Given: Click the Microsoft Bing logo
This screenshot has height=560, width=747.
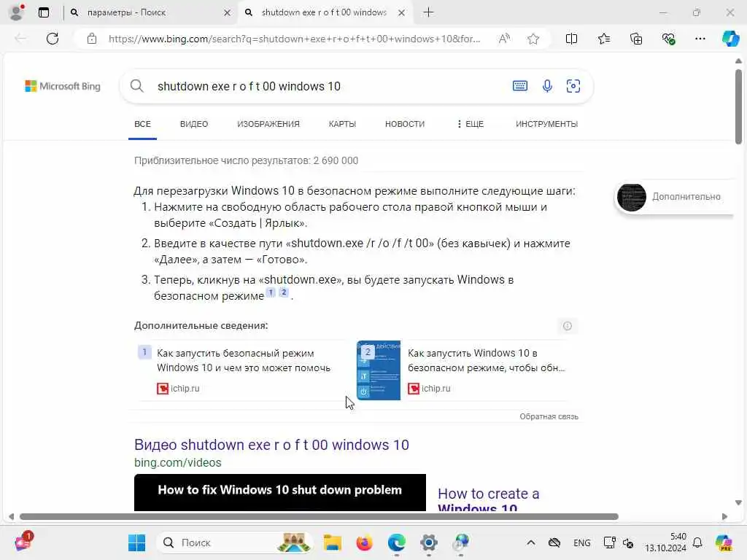Looking at the screenshot, I should tap(63, 86).
